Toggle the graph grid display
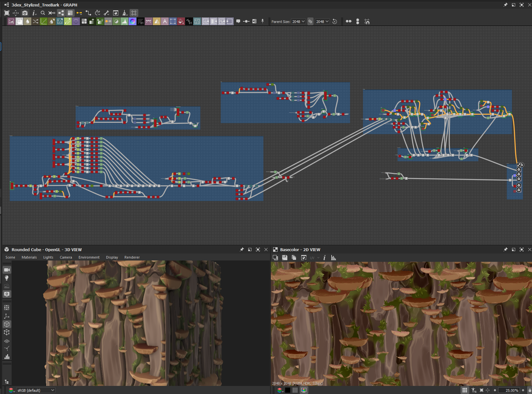Image resolution: width=532 pixels, height=394 pixels. 134,13
